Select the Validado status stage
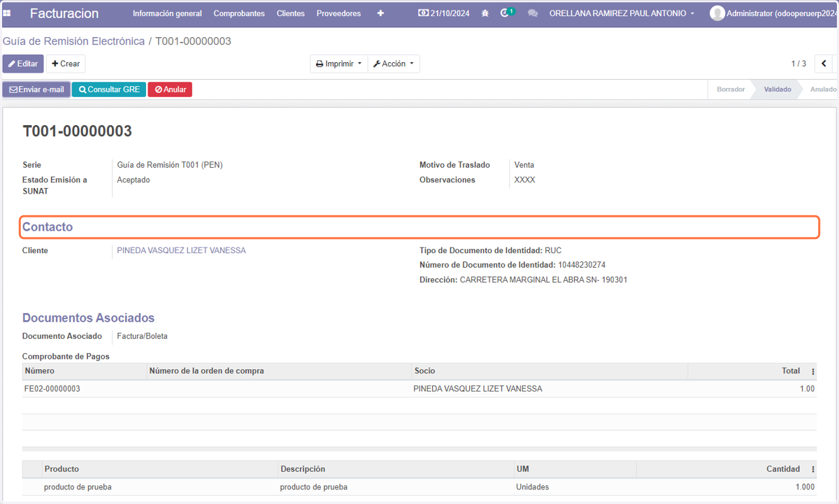The image size is (839, 504). point(777,89)
